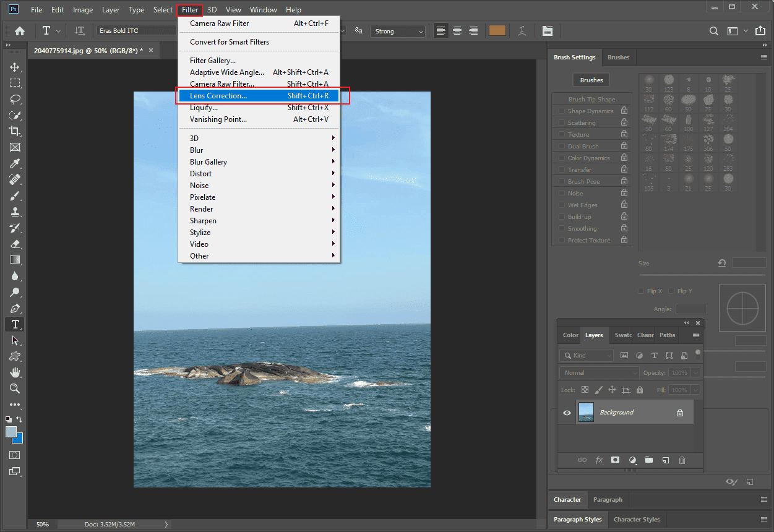
Task: Add a layer mask to Background layer
Action: [615, 460]
